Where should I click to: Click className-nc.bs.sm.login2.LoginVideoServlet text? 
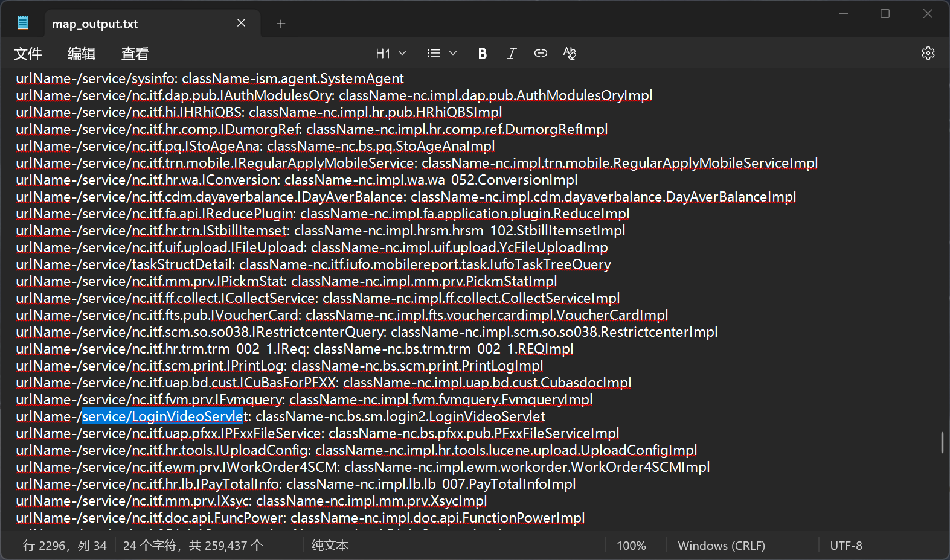[x=400, y=416]
